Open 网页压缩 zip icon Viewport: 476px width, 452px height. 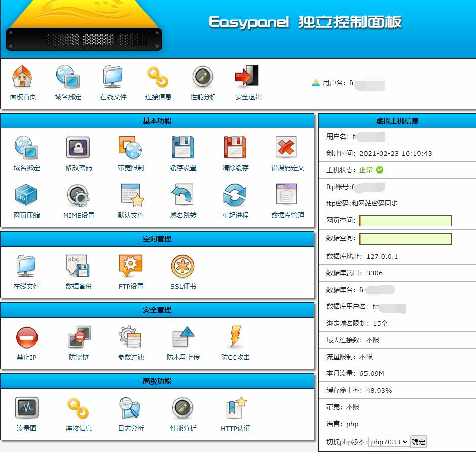[26, 194]
